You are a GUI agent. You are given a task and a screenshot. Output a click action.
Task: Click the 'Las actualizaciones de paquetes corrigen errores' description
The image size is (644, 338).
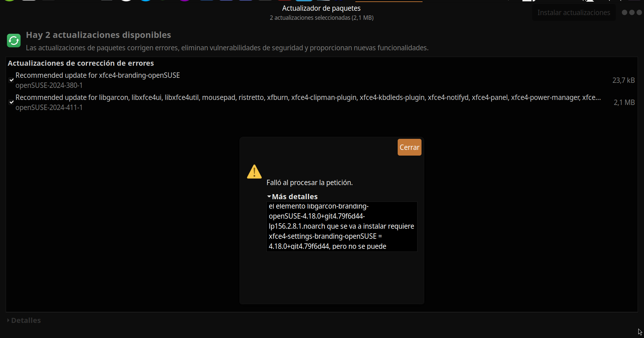(227, 48)
